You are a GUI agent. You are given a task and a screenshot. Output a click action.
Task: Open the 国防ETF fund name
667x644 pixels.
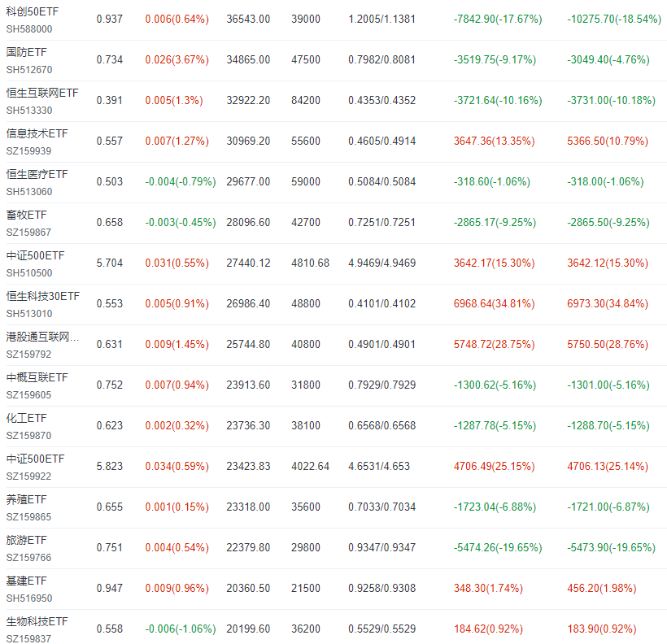pyautogui.click(x=26, y=52)
